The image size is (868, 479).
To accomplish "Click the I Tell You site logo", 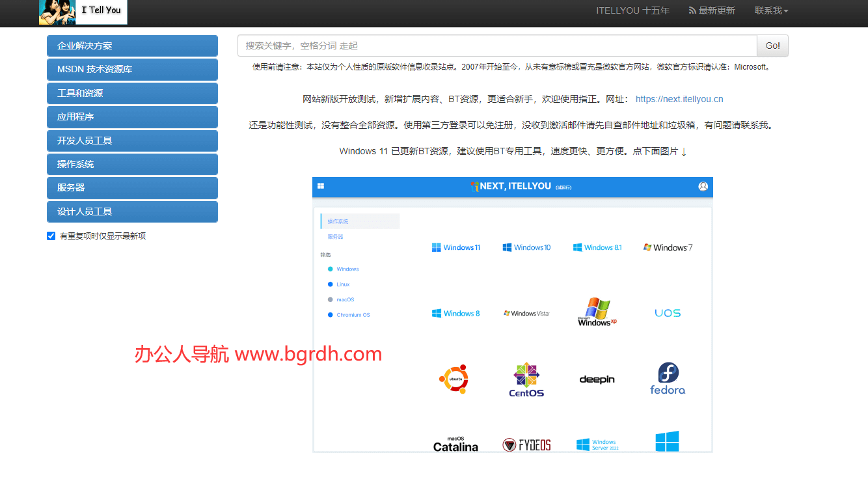I will coord(83,12).
